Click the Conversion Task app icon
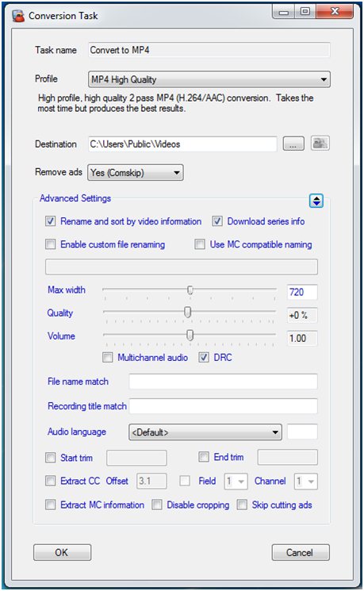364x591 pixels. 18,16
